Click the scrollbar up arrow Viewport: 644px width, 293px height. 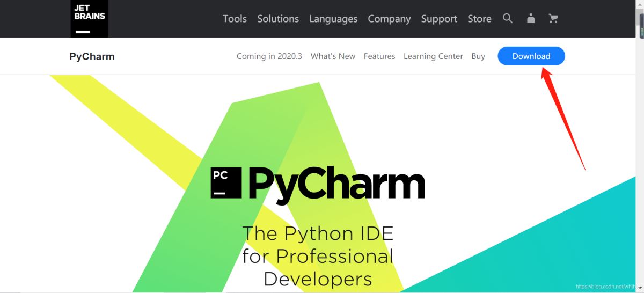640,4
